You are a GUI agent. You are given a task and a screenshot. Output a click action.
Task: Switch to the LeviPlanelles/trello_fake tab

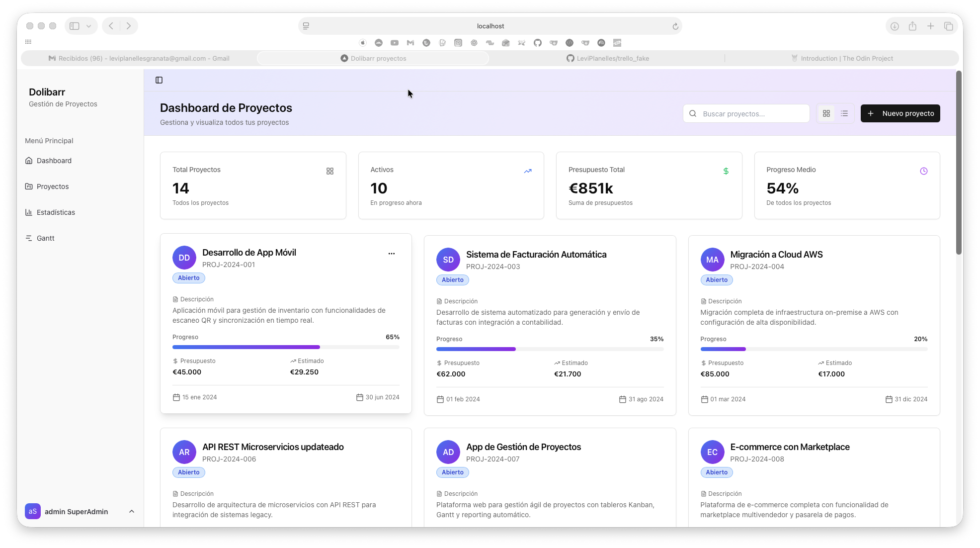coord(607,58)
